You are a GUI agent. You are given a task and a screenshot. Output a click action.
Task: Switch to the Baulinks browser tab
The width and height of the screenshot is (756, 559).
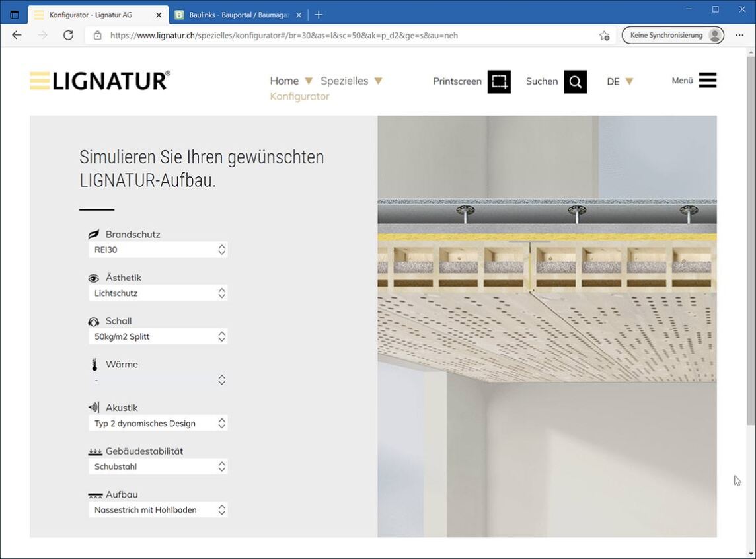pyautogui.click(x=239, y=15)
